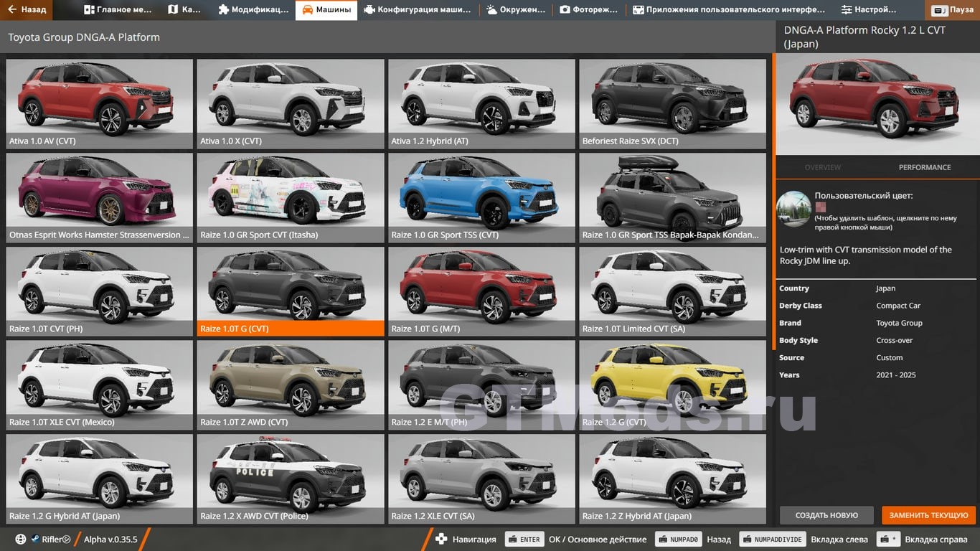Switch to the Модификации tab
Image resolution: width=980 pixels, height=551 pixels.
click(253, 10)
